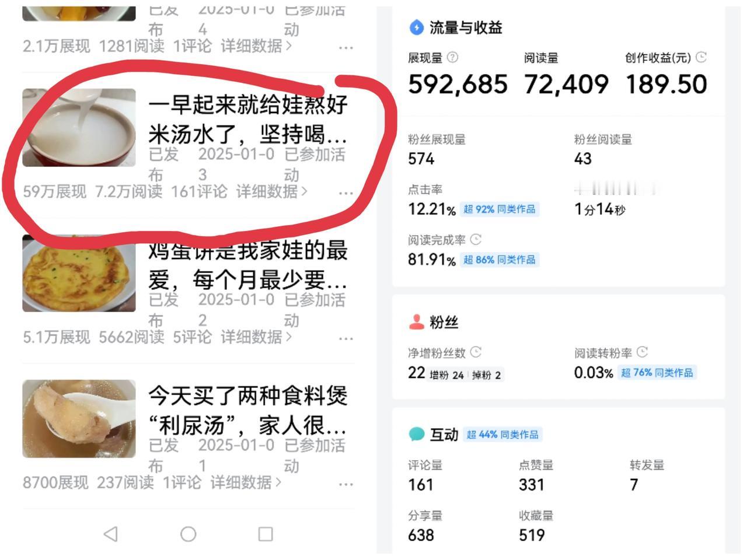
Task: Tap the recent apps square icon
Action: coord(266,534)
